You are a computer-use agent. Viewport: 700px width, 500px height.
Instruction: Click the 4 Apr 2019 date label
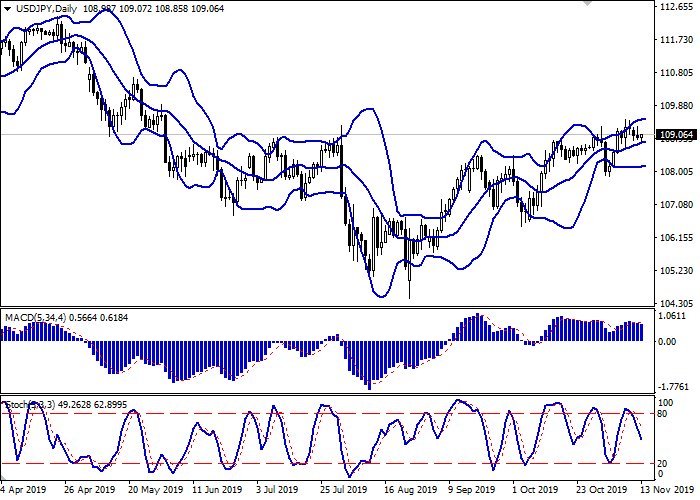[x=26, y=491]
